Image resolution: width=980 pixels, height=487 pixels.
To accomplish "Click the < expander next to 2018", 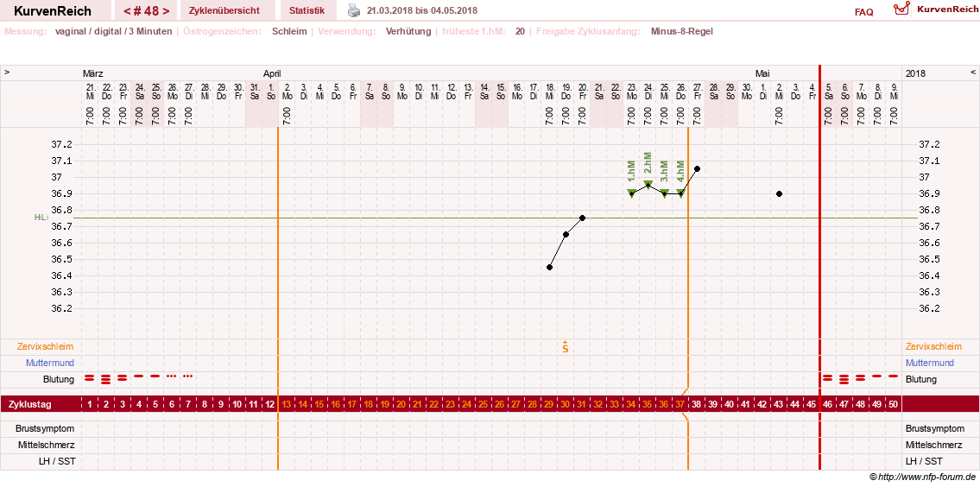I will pos(972,73).
